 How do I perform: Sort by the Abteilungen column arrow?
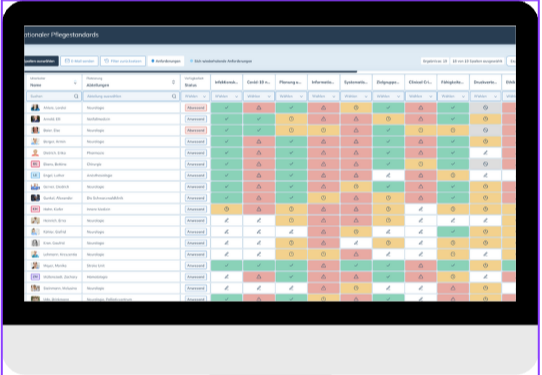point(174,82)
